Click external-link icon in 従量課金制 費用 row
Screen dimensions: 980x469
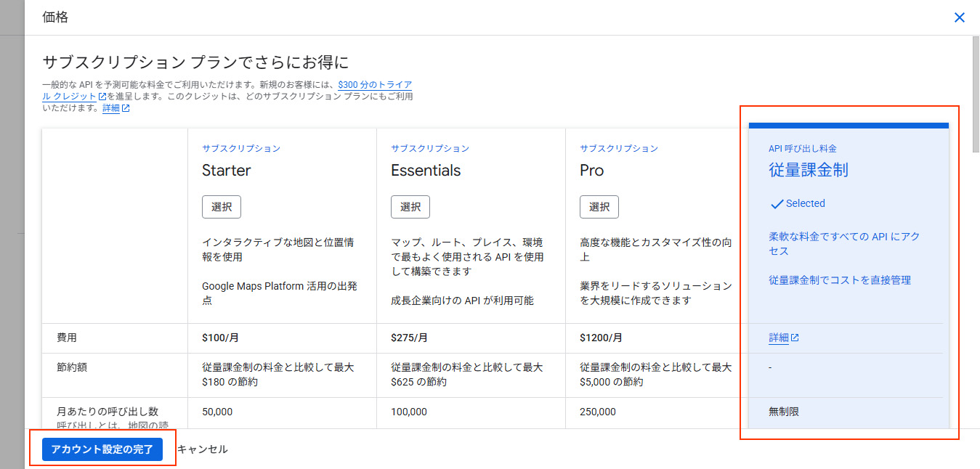(795, 338)
